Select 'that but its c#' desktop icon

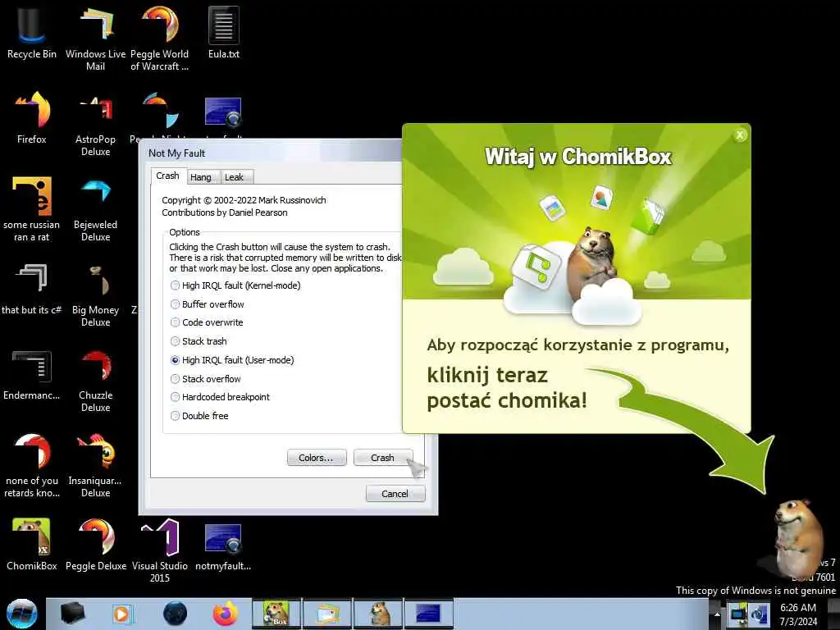(32, 288)
